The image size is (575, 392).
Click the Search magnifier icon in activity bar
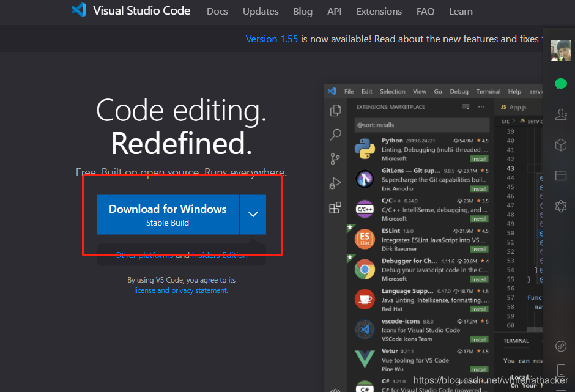(335, 135)
